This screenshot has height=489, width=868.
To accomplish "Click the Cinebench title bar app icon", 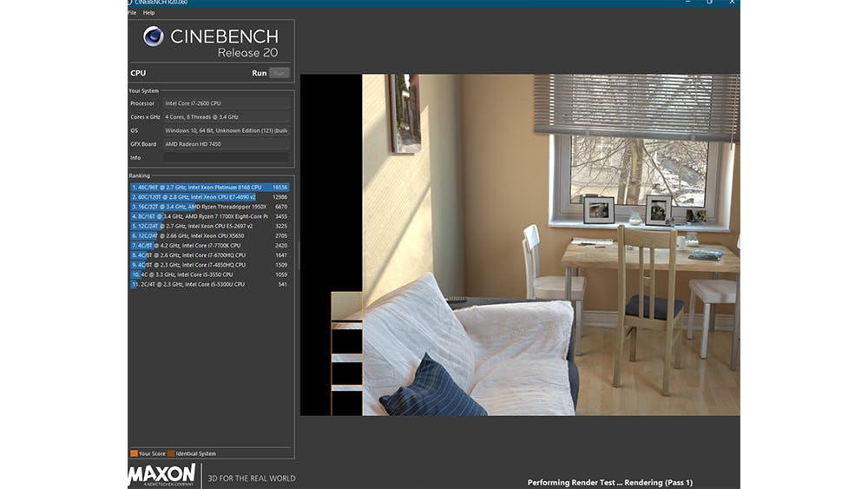I will (x=129, y=3).
